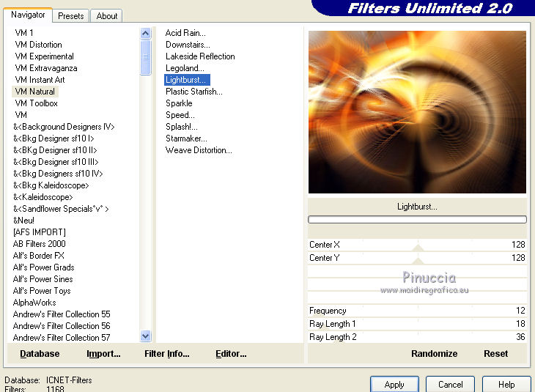Select the &<Sandflower Specials°v° > category

tap(61, 209)
